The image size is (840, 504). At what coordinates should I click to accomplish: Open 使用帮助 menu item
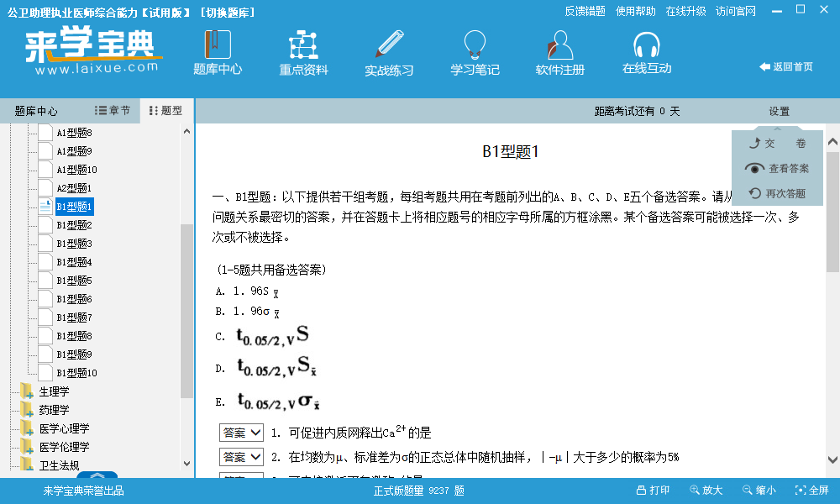pyautogui.click(x=635, y=11)
